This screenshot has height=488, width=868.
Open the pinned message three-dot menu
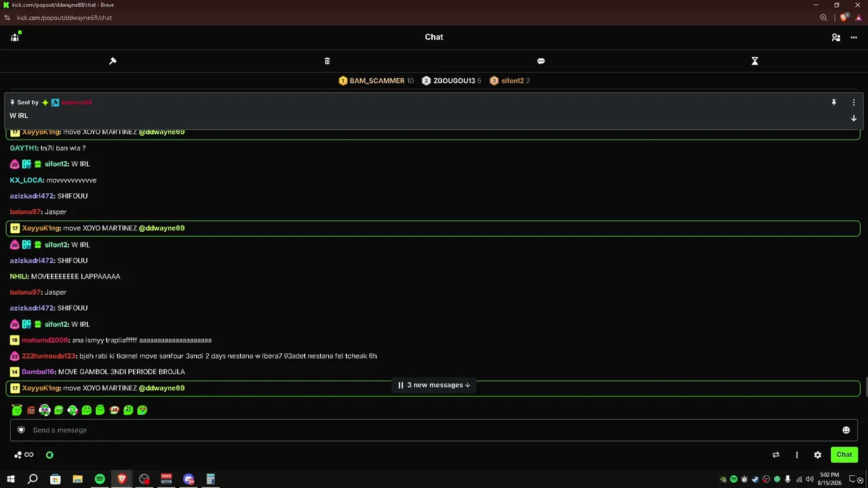click(854, 102)
